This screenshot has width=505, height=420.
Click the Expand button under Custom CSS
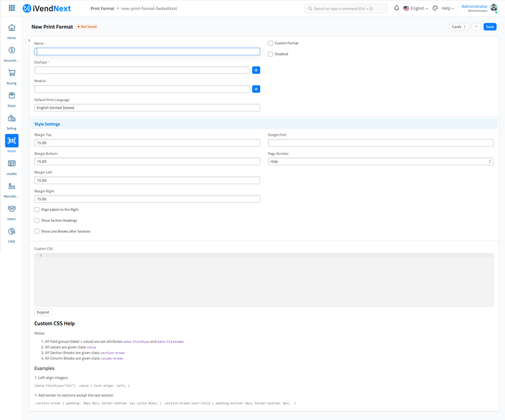click(43, 312)
